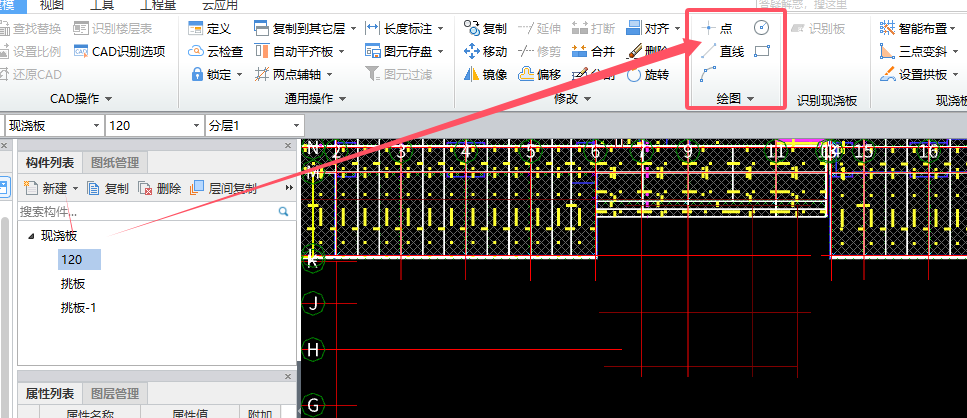The image size is (967, 418).
Task: Select the three-point arc drawing tool
Action: [709, 75]
